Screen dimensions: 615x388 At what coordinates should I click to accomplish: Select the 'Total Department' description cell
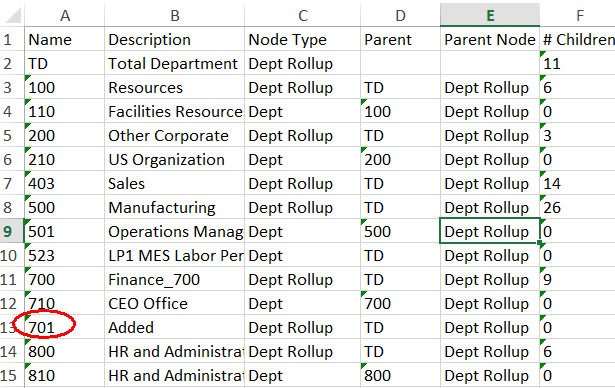(175, 64)
